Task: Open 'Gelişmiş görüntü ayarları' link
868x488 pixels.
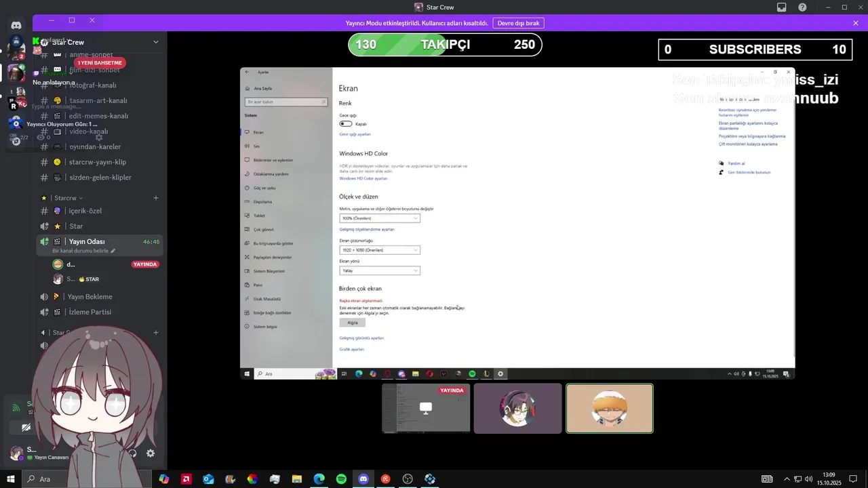Action: [361, 338]
